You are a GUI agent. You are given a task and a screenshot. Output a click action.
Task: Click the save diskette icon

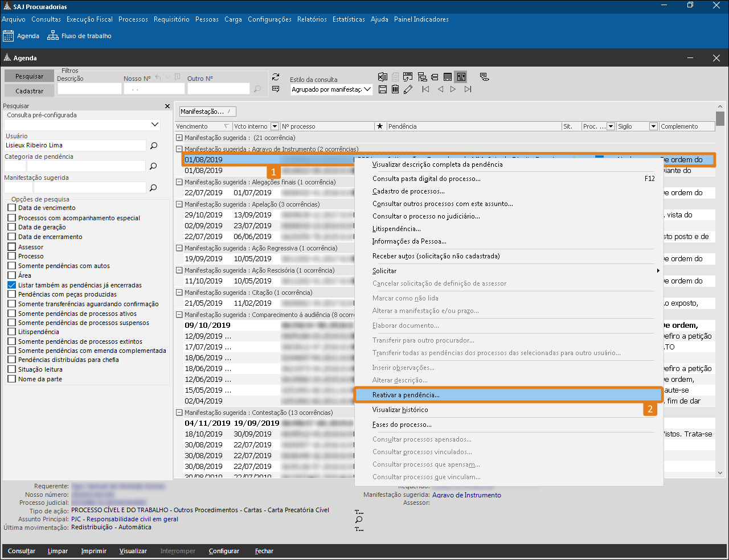[x=383, y=89]
